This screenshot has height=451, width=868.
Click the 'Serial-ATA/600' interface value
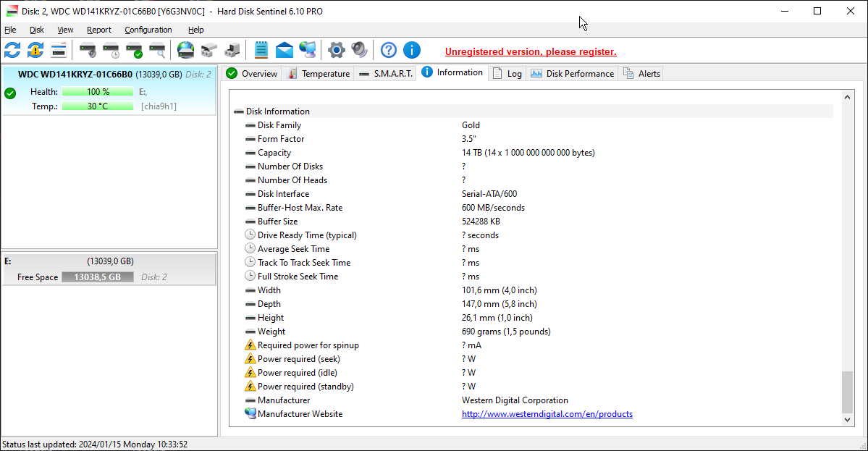(x=489, y=194)
